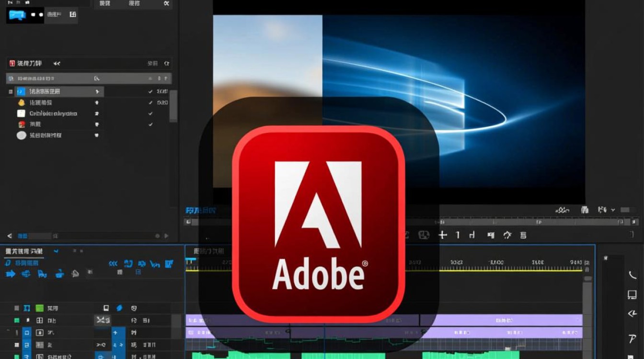The image size is (644, 359).
Task: Select the P-shaped pen tool in right toolbar
Action: [632, 338]
